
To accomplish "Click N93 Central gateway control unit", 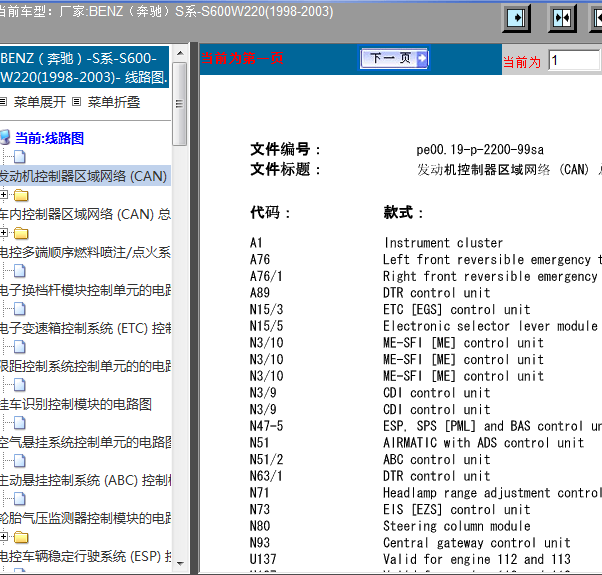I will click(410, 542).
